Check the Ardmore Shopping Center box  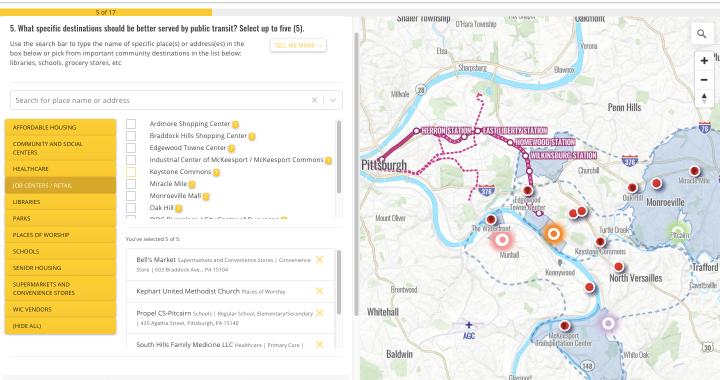[131, 124]
